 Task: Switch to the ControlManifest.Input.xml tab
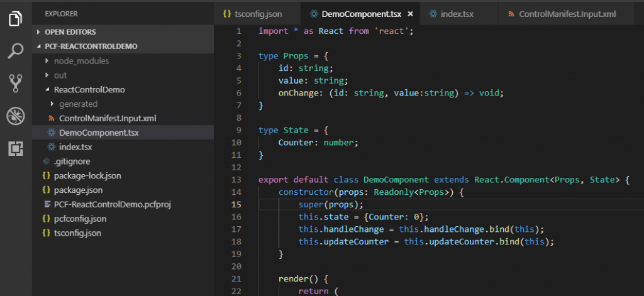[568, 14]
